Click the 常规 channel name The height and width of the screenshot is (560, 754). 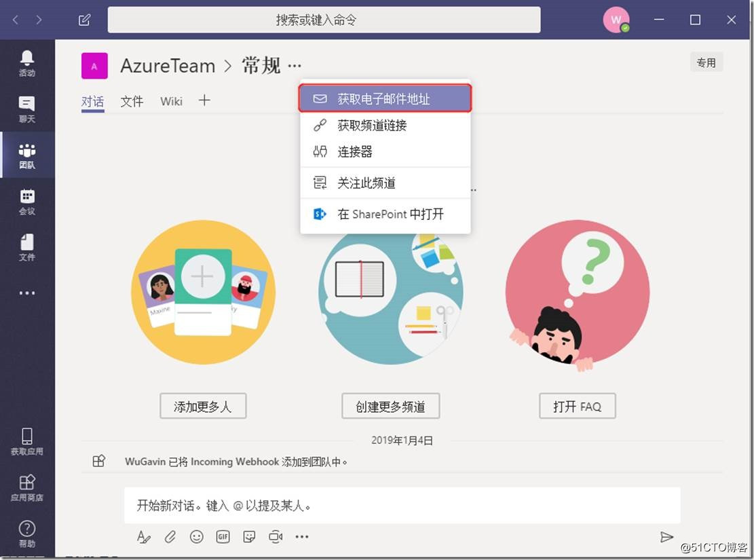[261, 65]
